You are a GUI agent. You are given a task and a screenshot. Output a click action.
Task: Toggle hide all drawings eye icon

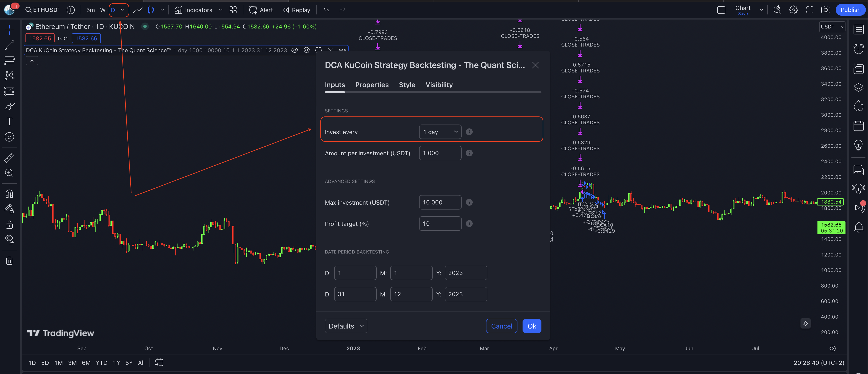tap(9, 239)
